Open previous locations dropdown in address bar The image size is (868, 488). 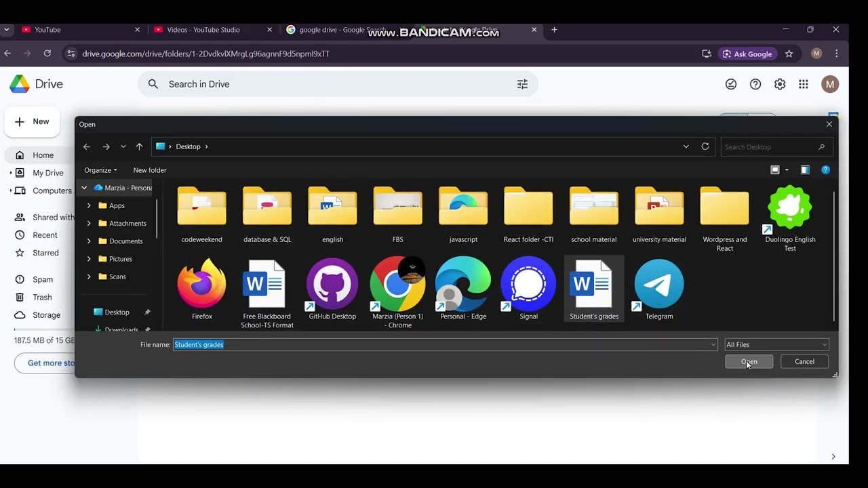point(686,146)
